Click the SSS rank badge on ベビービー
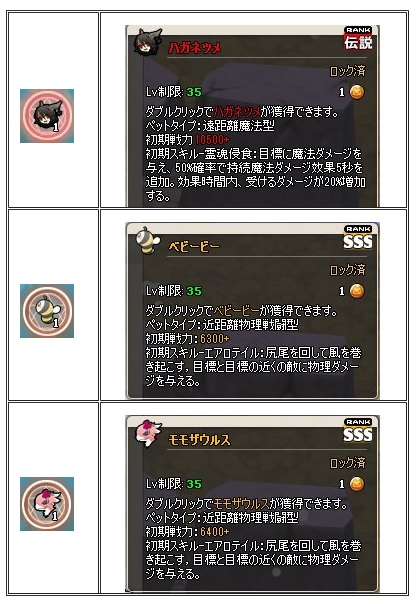 point(358,238)
